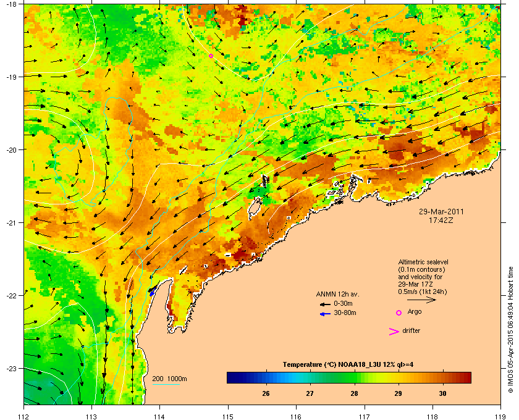The width and height of the screenshot is (519, 420).
Task: Click the black 0-30m arrow in the legend
Action: (325, 304)
